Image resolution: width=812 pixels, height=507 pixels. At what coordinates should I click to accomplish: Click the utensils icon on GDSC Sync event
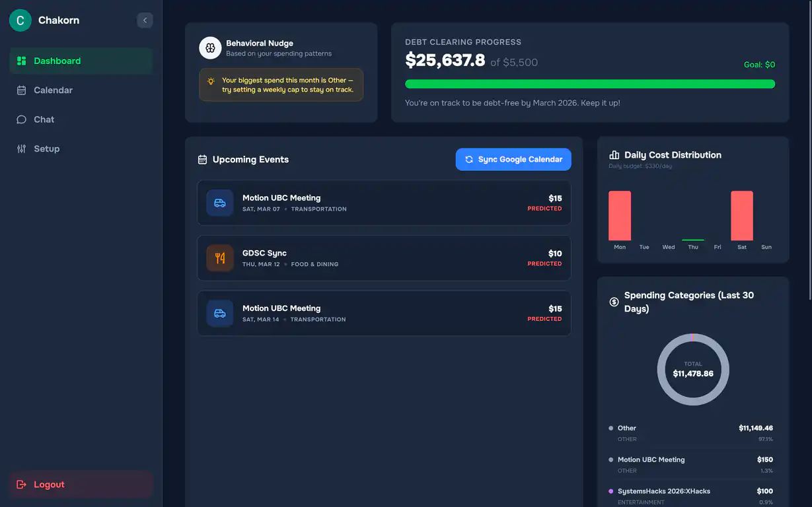(x=219, y=258)
